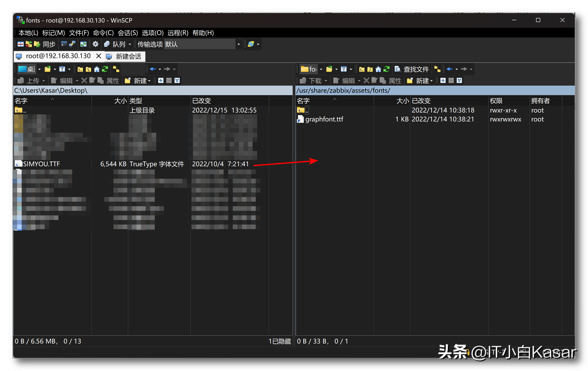The height and width of the screenshot is (371, 588).
Task: Click the 队列 queue button
Action: tap(115, 44)
